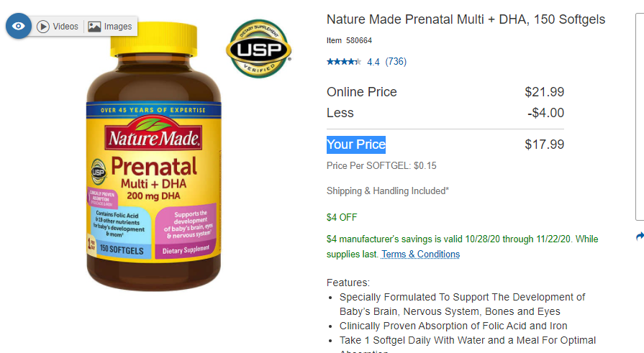Image resolution: width=644 pixels, height=353 pixels.
Task: View the (736) reviews count
Action: click(396, 62)
